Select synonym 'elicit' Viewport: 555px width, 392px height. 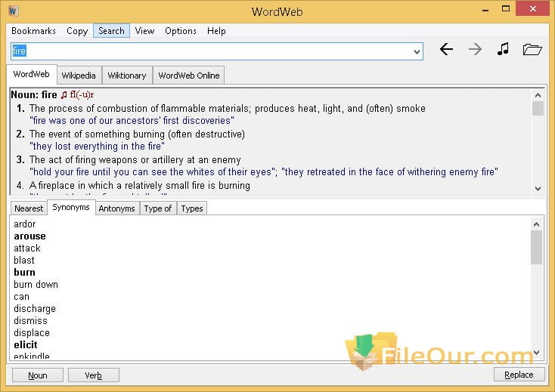pos(26,344)
